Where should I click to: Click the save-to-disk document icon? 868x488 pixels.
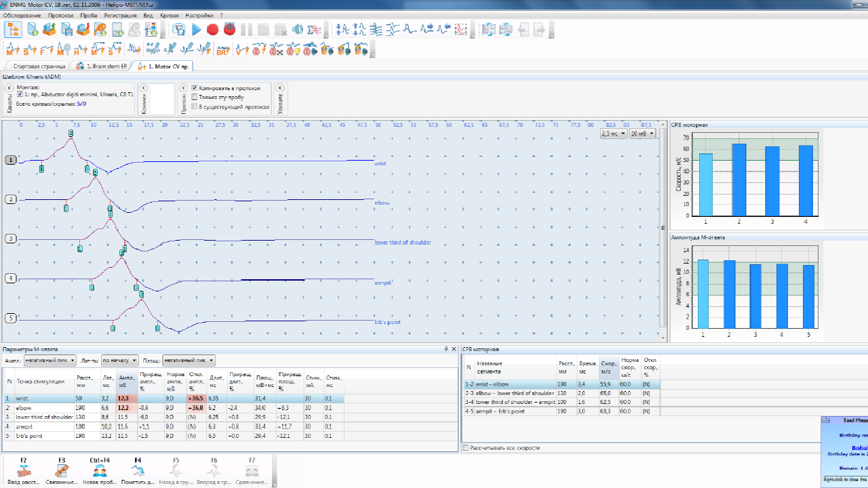click(x=66, y=29)
